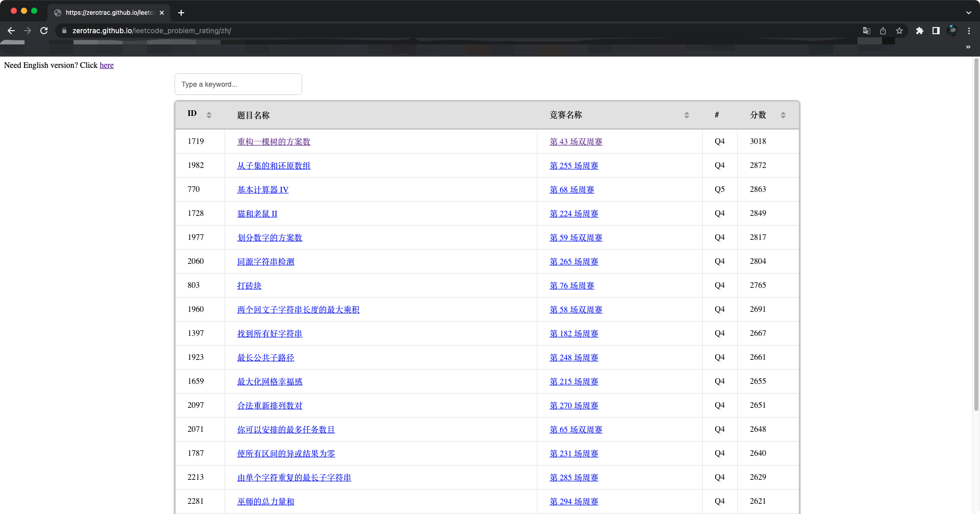The height and width of the screenshot is (514, 980).
Task: Click the keyword search field
Action: pyautogui.click(x=238, y=84)
